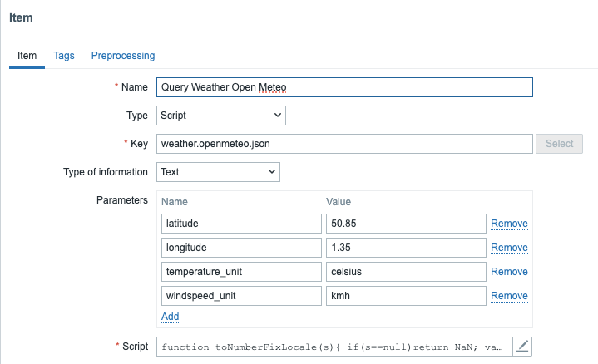Click the longitude value field 1.35
This screenshot has width=598, height=364.
pos(405,248)
